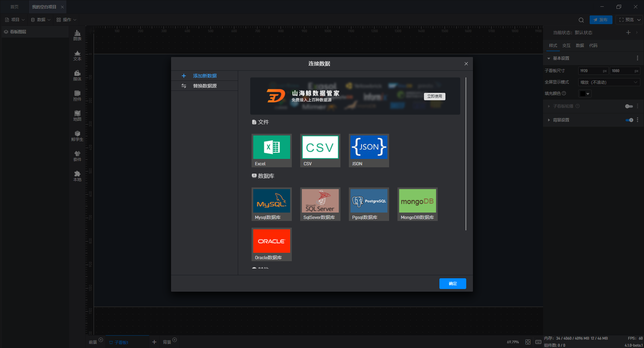This screenshot has width=644, height=348.
Task: Select the Mysql数据库 data source
Action: [272, 204]
